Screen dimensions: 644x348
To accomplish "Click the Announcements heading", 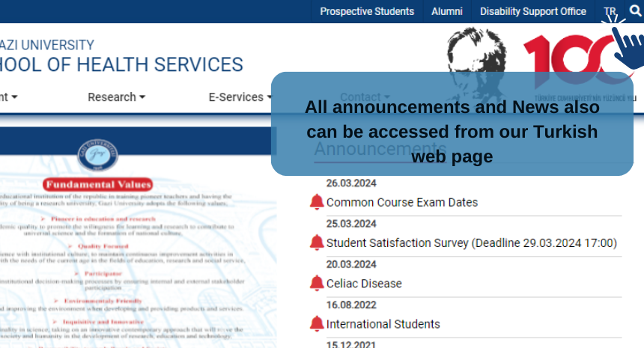I will tap(380, 149).
